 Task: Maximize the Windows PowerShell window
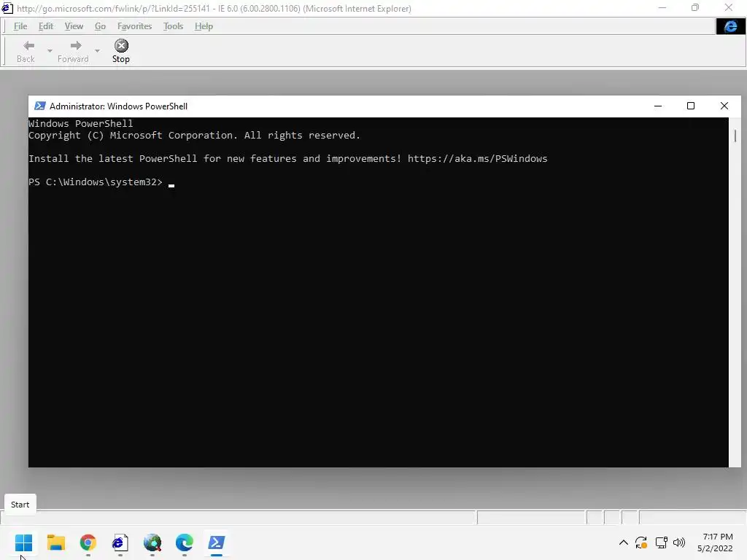[691, 106]
